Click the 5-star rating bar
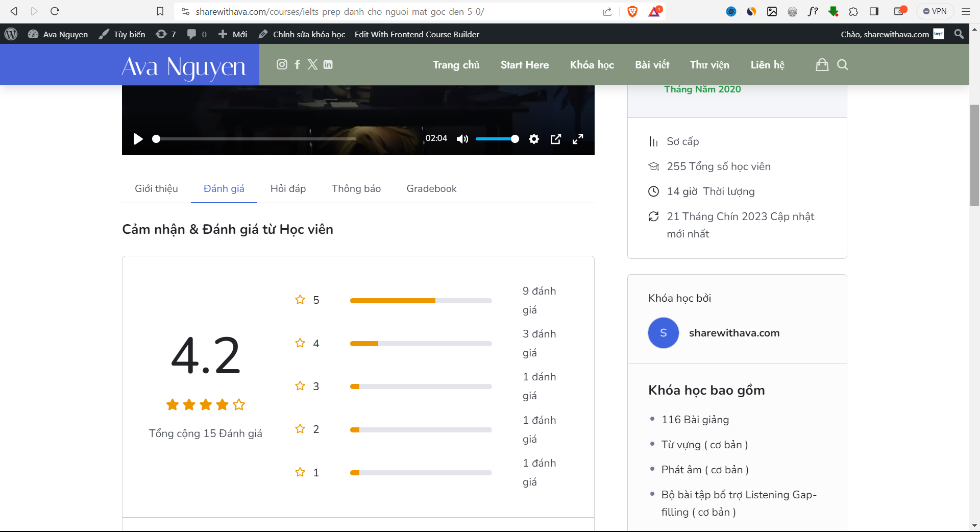 pos(421,301)
